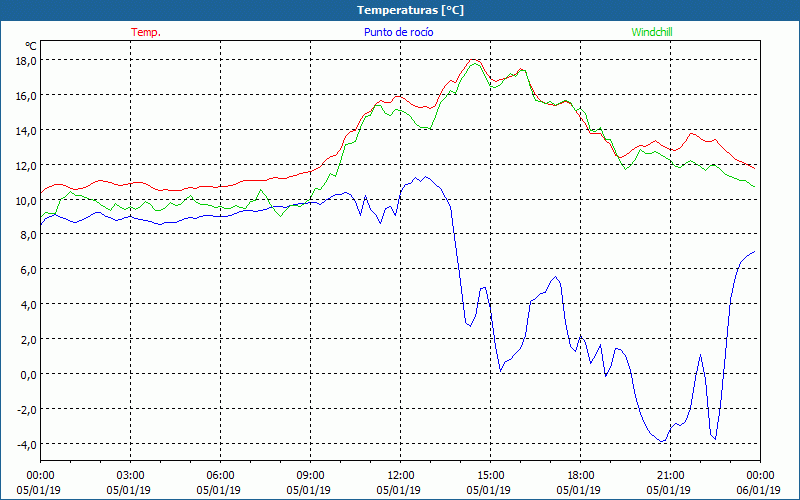Click the '05/01/19' date under 18:00
Viewport: 800px width, 500px height.
click(579, 490)
